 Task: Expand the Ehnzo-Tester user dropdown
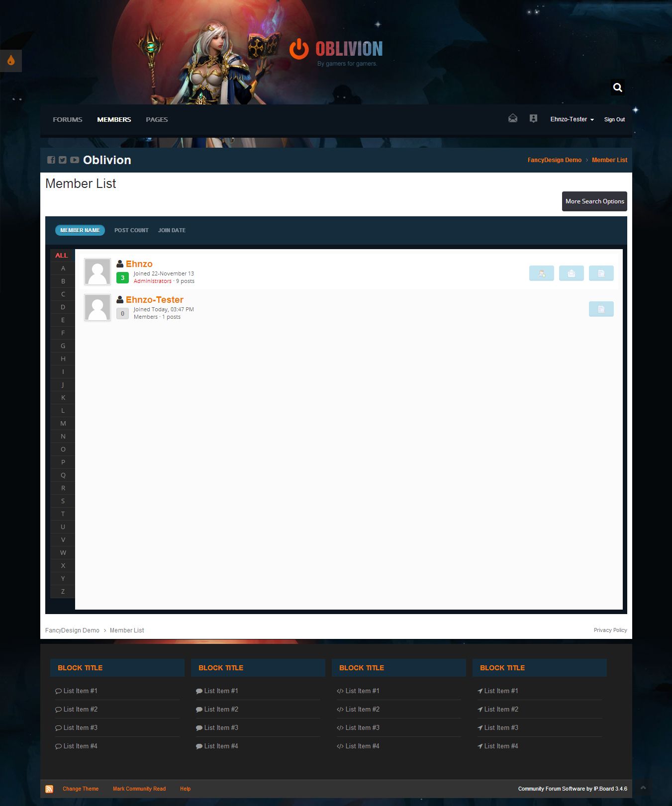click(x=572, y=119)
